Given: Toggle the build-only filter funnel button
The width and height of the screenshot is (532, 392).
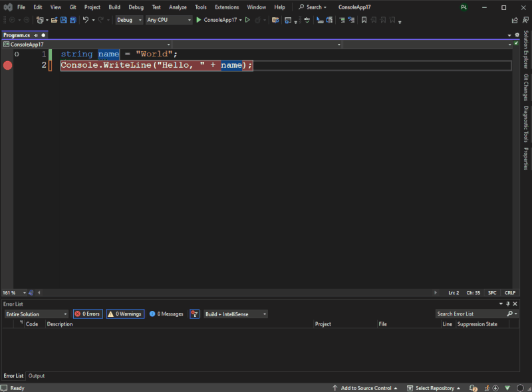Looking at the screenshot, I should 194,314.
